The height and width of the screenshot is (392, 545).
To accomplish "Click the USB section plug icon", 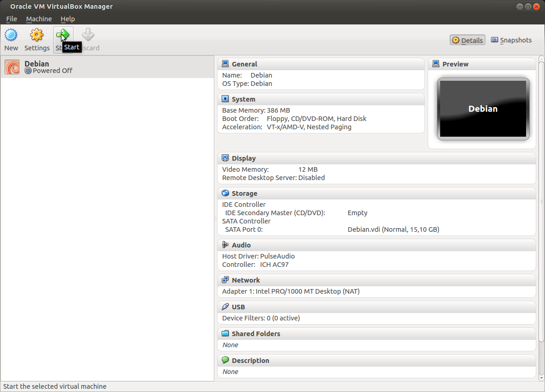I will pyautogui.click(x=225, y=307).
